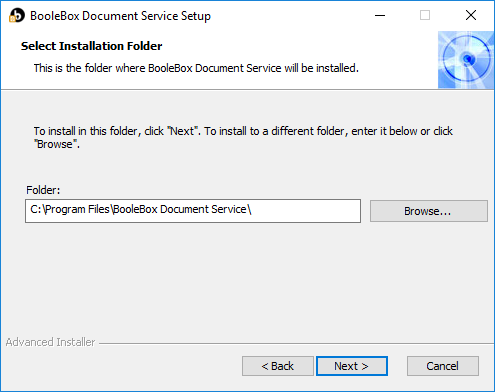495x392 pixels.
Task: Minimize the BooleBox setup window
Action: point(380,15)
